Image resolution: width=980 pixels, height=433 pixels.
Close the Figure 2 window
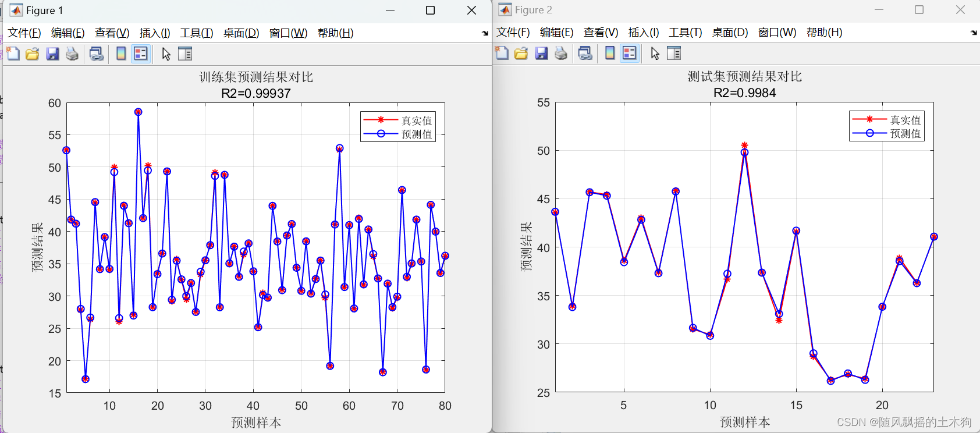click(961, 10)
